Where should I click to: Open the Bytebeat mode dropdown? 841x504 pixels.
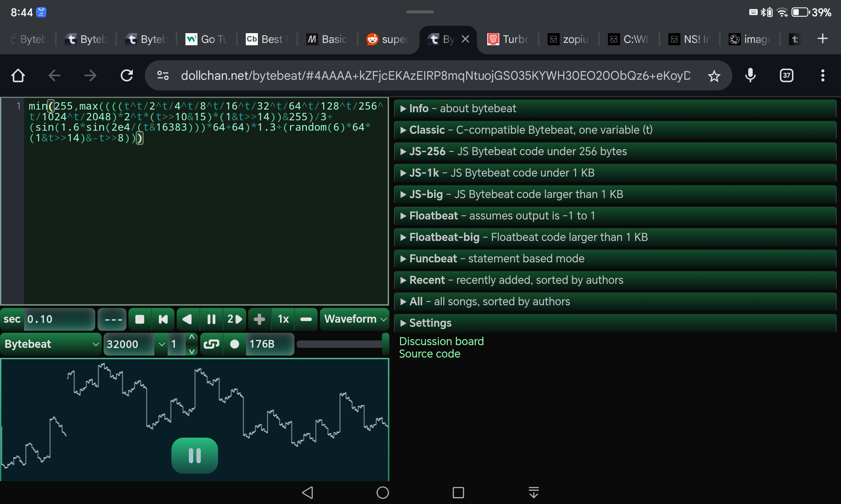pos(51,344)
